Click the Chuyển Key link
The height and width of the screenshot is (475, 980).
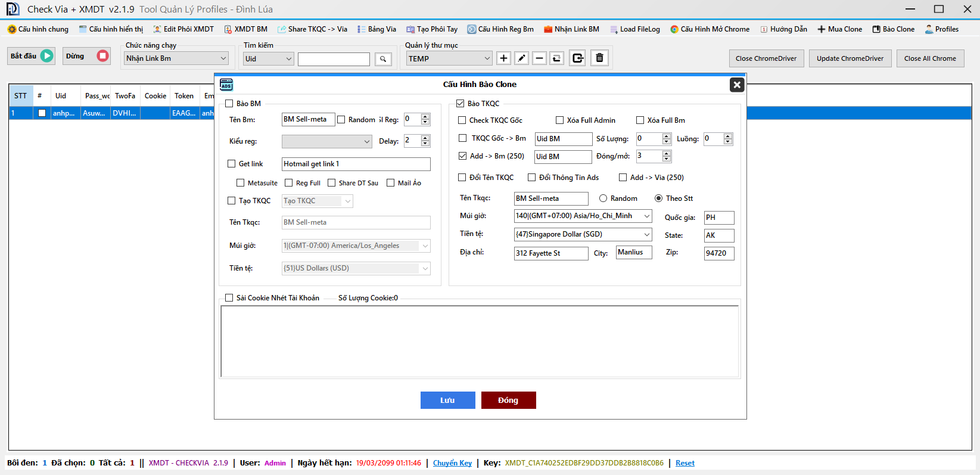tap(452, 463)
